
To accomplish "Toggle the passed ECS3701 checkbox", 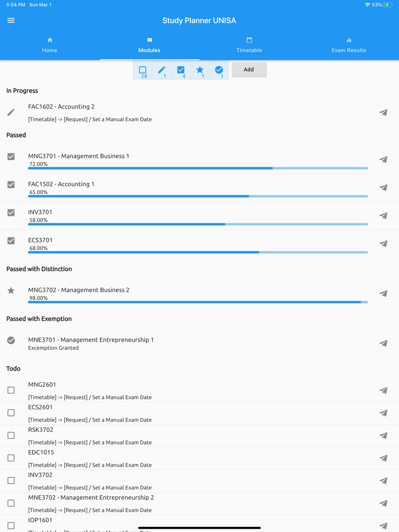I will pos(11,240).
